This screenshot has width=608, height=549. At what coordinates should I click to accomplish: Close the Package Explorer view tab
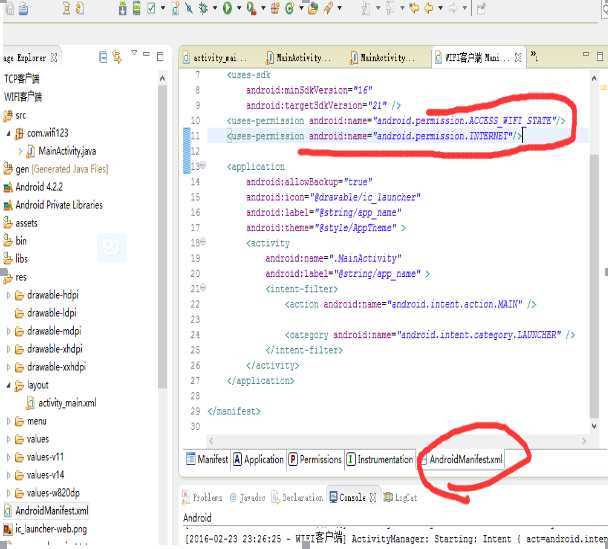click(x=54, y=58)
